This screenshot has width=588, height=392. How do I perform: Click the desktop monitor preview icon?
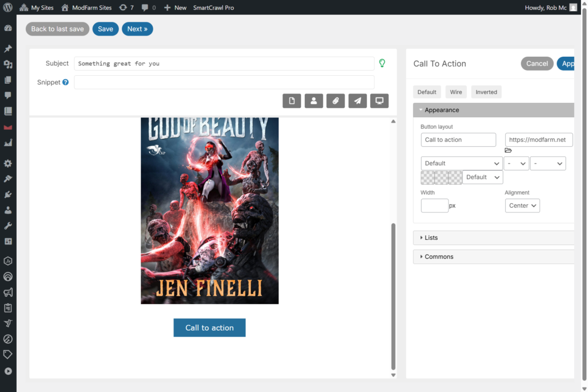point(379,101)
